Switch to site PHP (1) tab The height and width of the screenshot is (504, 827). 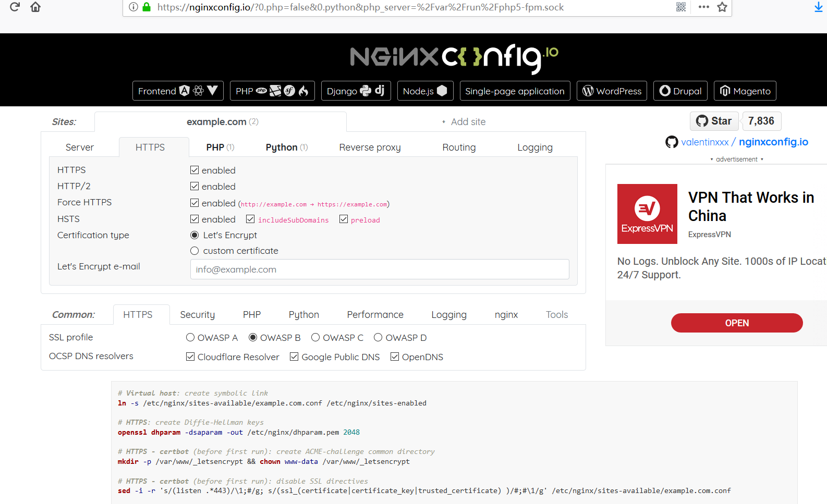[x=220, y=147]
